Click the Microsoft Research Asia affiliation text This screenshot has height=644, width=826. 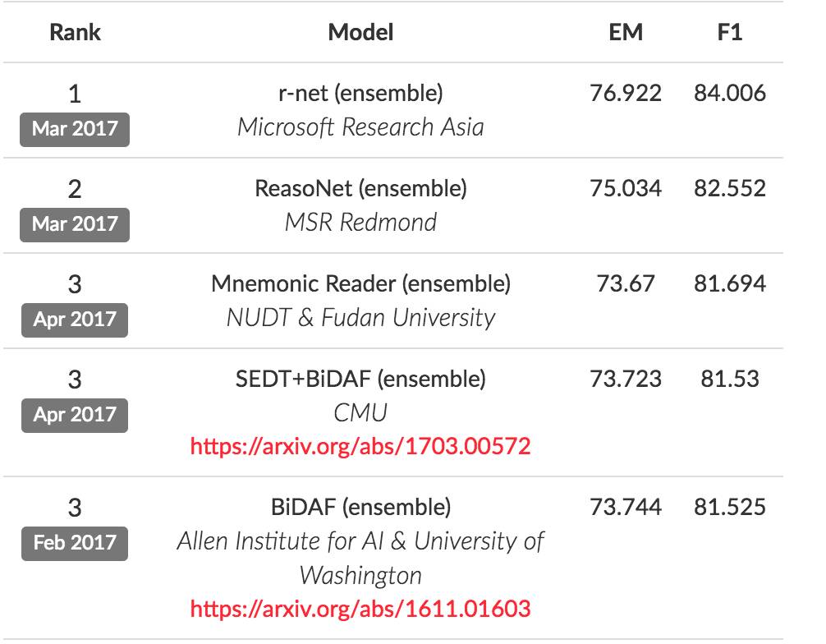(x=360, y=127)
